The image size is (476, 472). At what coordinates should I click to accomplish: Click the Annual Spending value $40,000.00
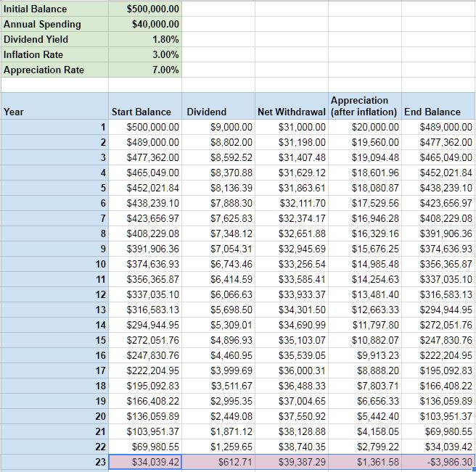145,25
